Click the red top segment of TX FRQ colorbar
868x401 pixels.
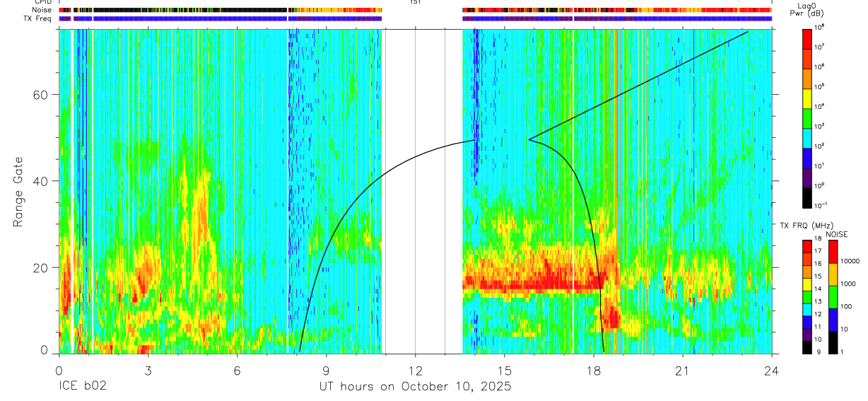tap(807, 246)
